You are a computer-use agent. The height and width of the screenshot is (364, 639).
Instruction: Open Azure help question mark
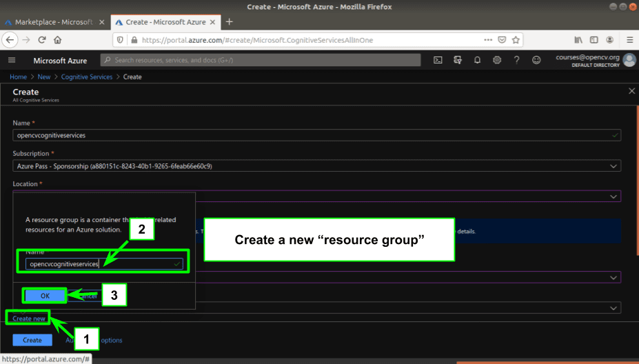click(x=516, y=61)
